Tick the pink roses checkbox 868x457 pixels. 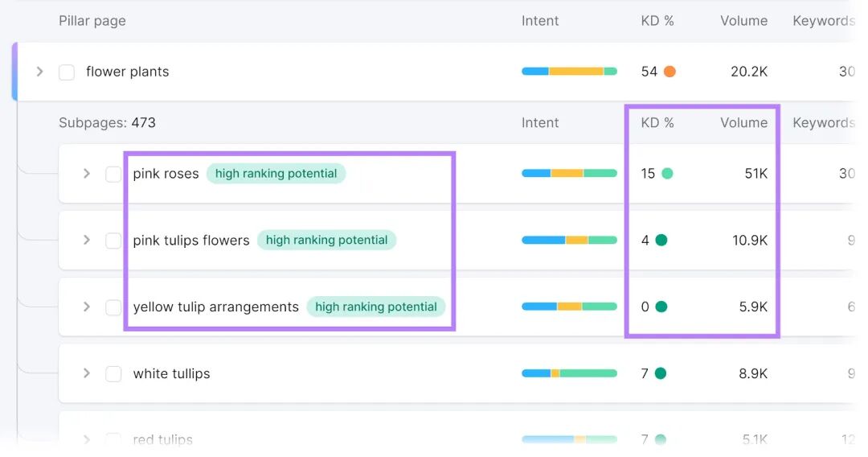pos(113,174)
